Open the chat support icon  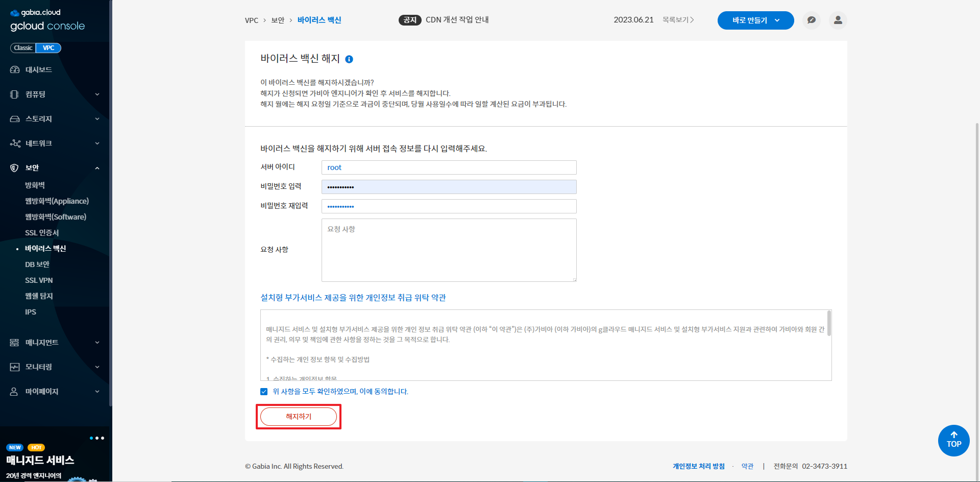(811, 20)
